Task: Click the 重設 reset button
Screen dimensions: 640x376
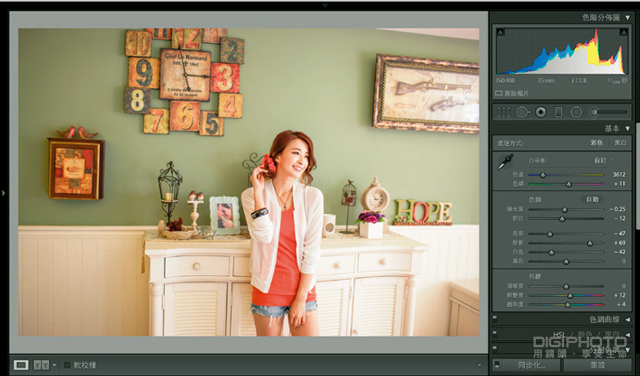Action: (597, 365)
